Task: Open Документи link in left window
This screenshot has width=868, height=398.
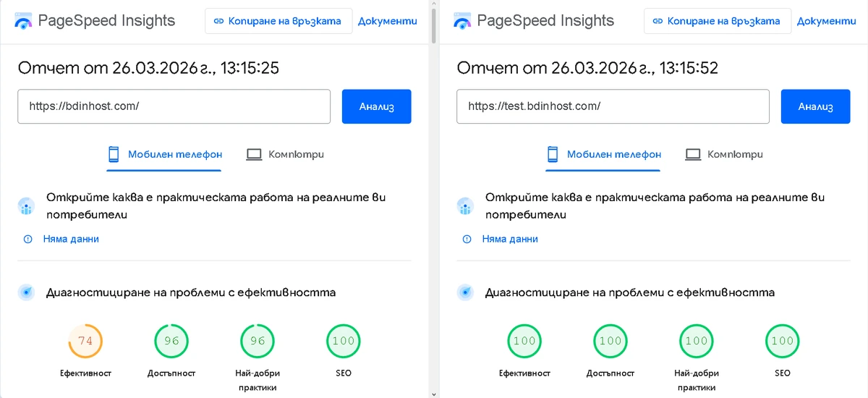Action: [388, 21]
